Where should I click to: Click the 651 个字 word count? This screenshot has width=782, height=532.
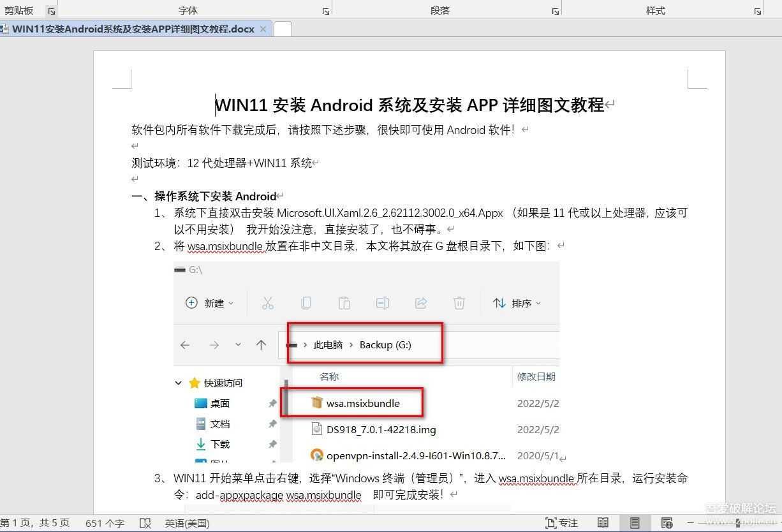104,523
